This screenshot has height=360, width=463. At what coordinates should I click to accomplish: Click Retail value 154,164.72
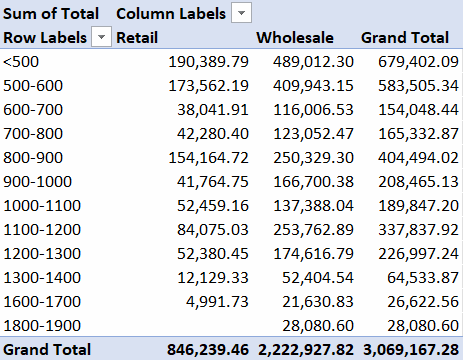pyautogui.click(x=209, y=158)
